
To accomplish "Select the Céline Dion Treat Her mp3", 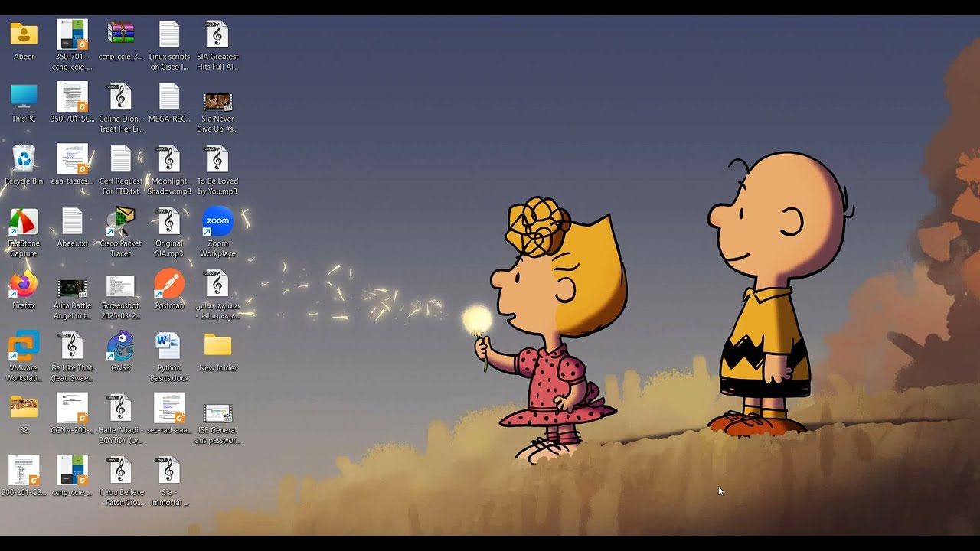I will (121, 97).
